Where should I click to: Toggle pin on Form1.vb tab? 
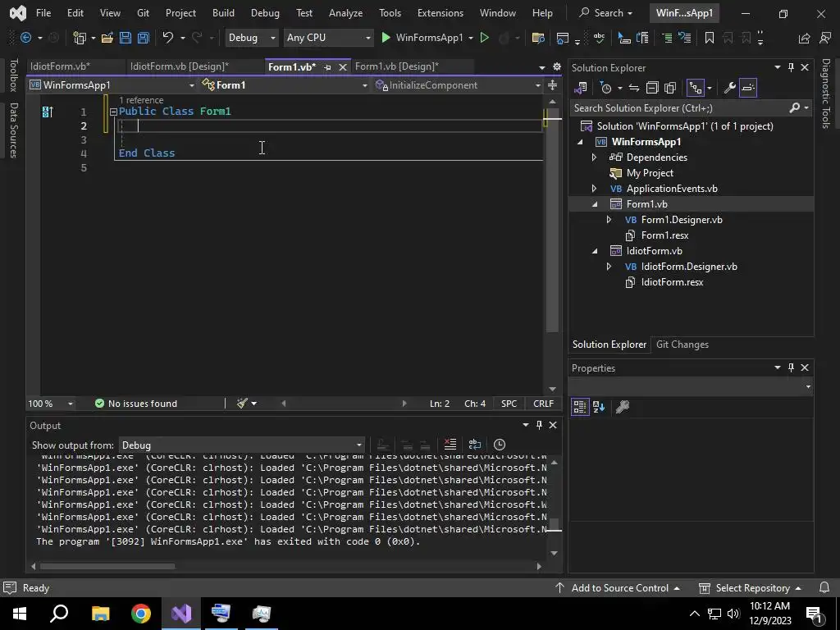pyautogui.click(x=327, y=67)
